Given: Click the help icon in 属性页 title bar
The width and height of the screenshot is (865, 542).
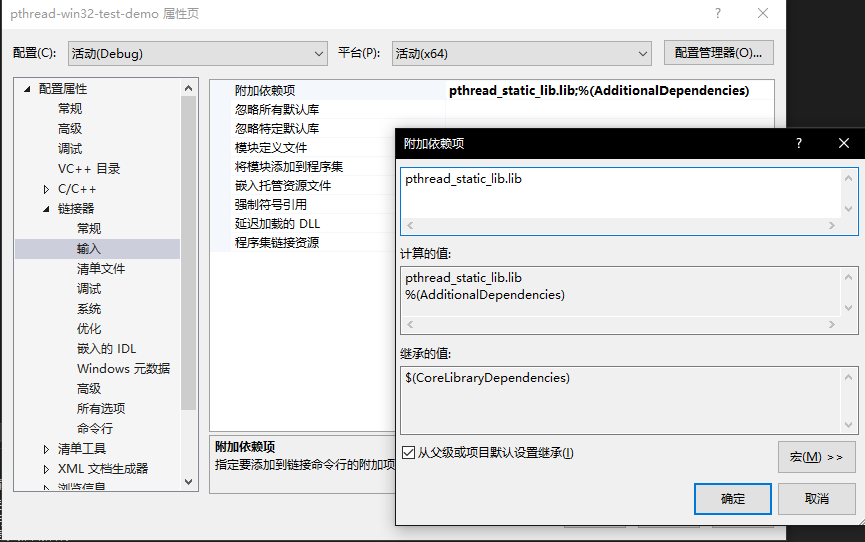Looking at the screenshot, I should point(718,13).
